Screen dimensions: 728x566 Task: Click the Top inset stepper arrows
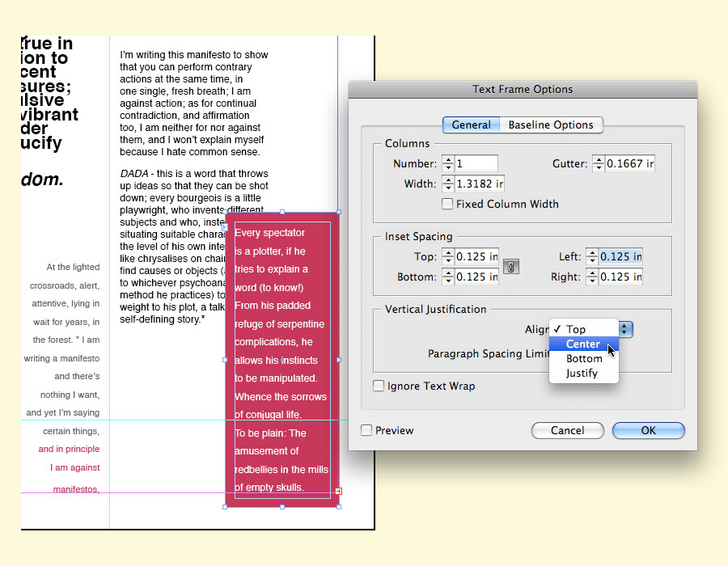click(447, 256)
